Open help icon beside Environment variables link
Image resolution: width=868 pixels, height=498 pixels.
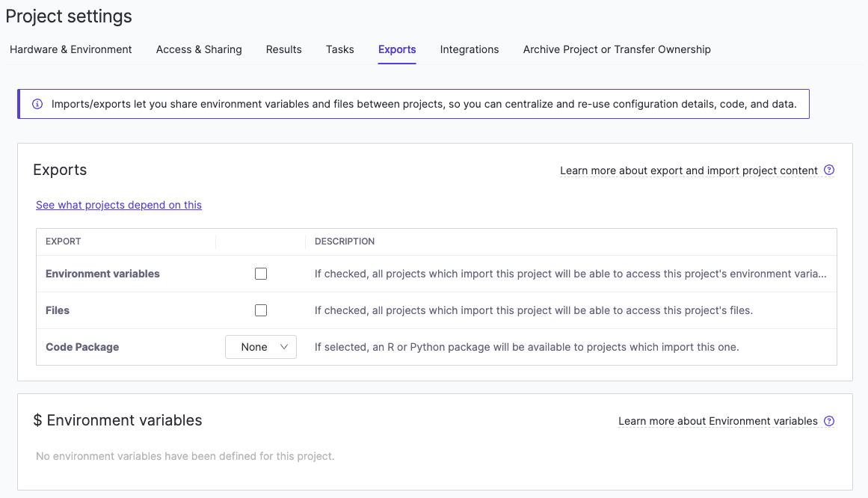(828, 421)
